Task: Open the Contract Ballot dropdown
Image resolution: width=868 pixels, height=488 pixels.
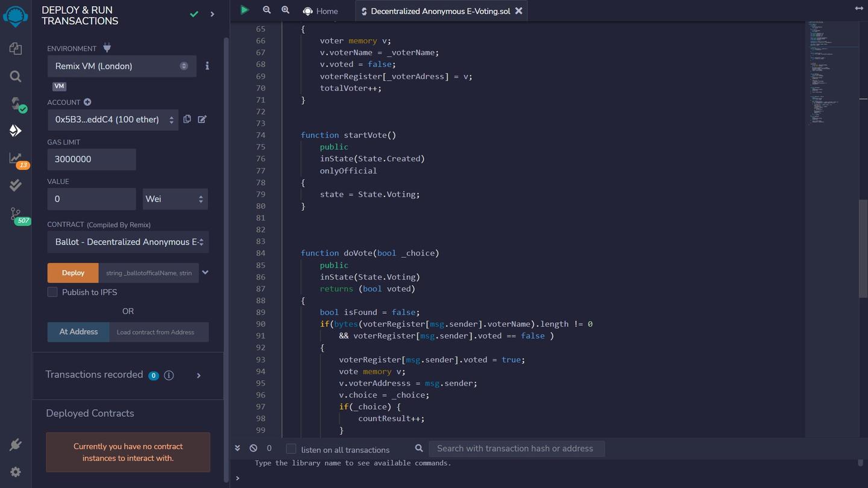Action: click(128, 242)
